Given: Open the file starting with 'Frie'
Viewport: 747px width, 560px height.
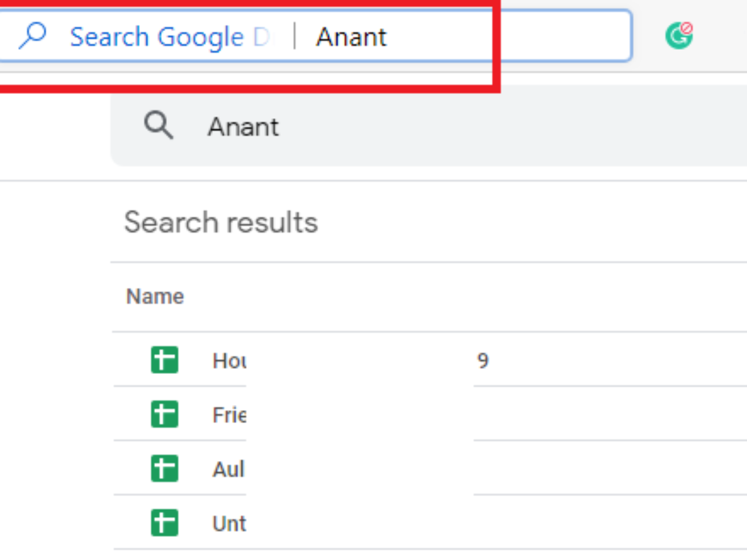Looking at the screenshot, I should point(229,414).
